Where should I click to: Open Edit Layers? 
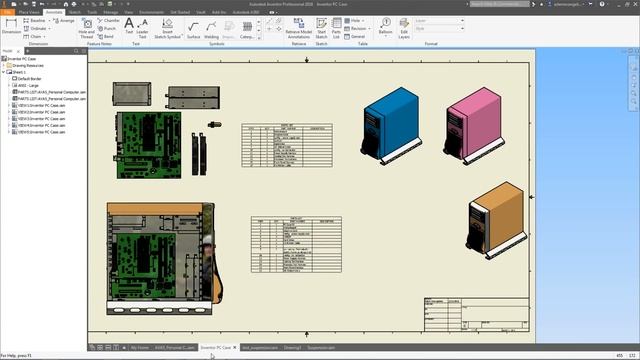[x=404, y=29]
